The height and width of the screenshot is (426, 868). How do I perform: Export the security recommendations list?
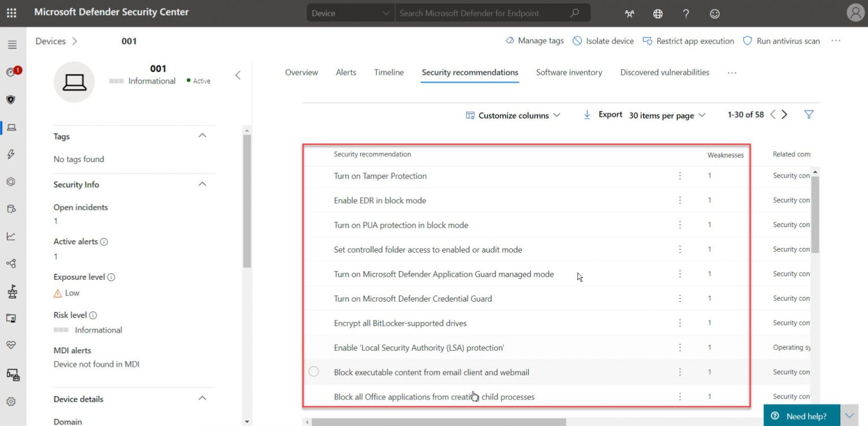point(604,114)
